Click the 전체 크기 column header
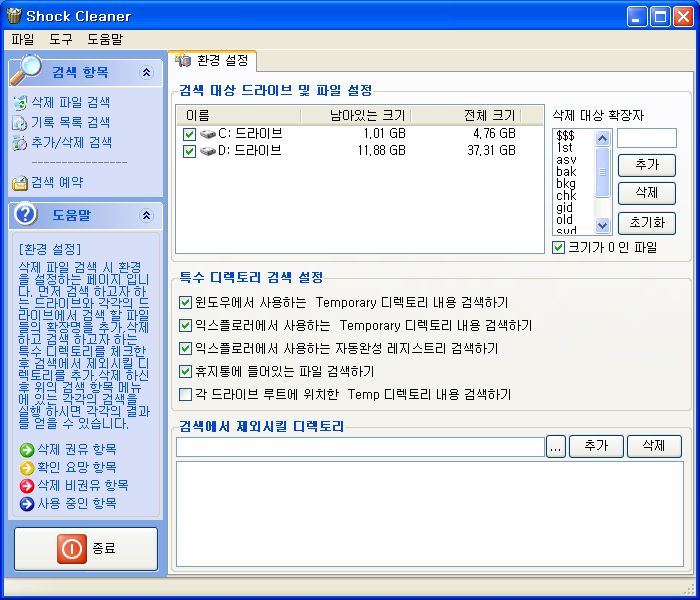The width and height of the screenshot is (700, 600). 466,116
